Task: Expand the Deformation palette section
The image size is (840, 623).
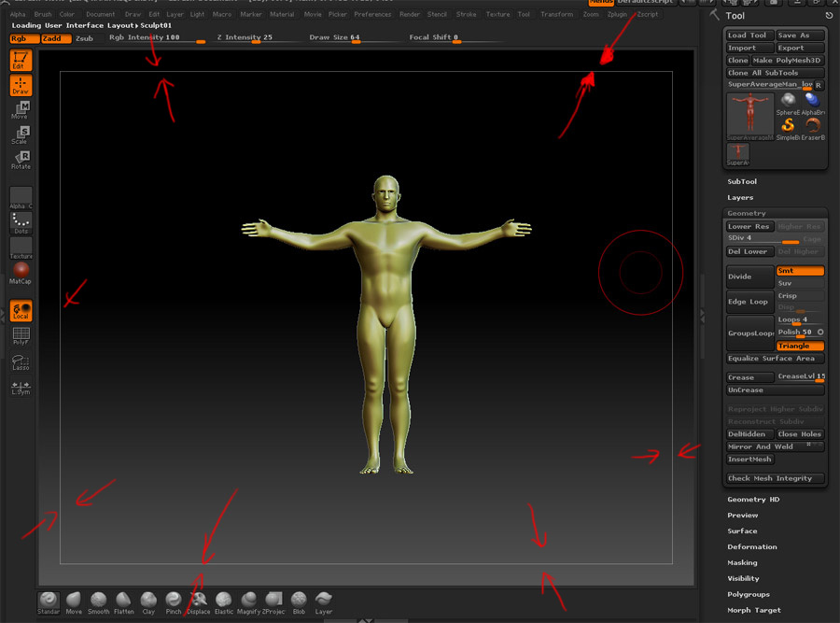Action: click(751, 547)
